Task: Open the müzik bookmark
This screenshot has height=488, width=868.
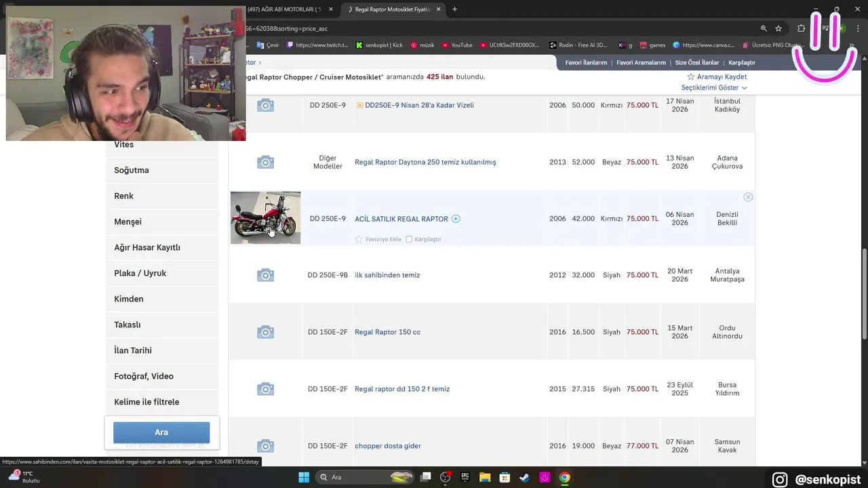Action: point(422,45)
